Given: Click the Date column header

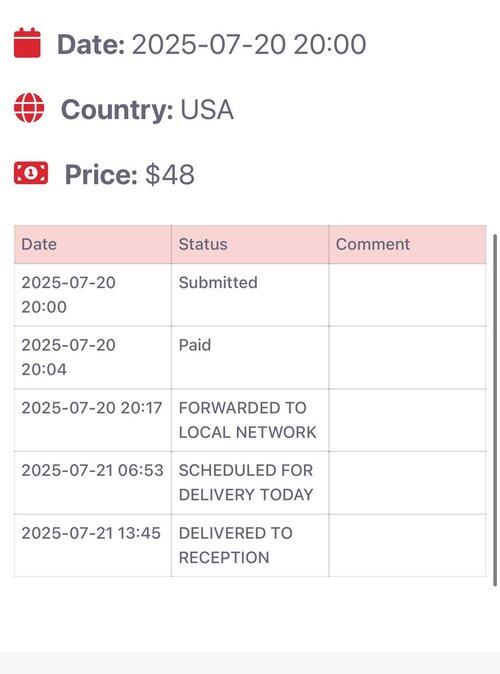Looking at the screenshot, I should click(93, 244).
